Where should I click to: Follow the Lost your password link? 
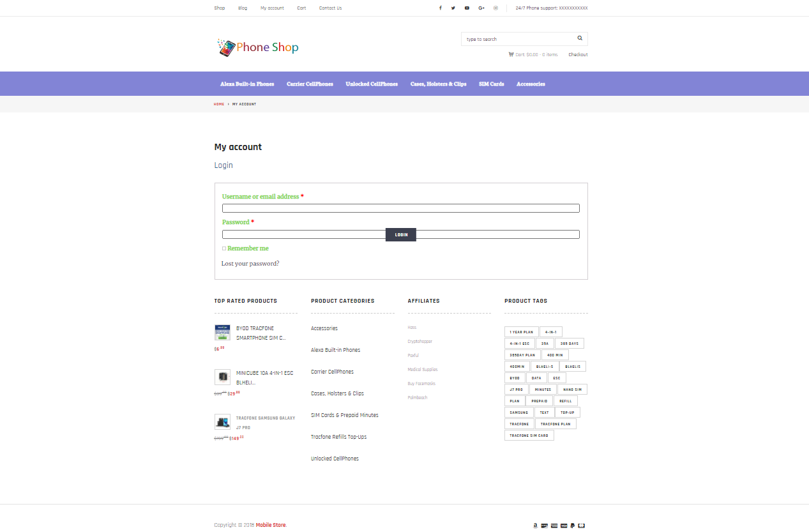250,264
